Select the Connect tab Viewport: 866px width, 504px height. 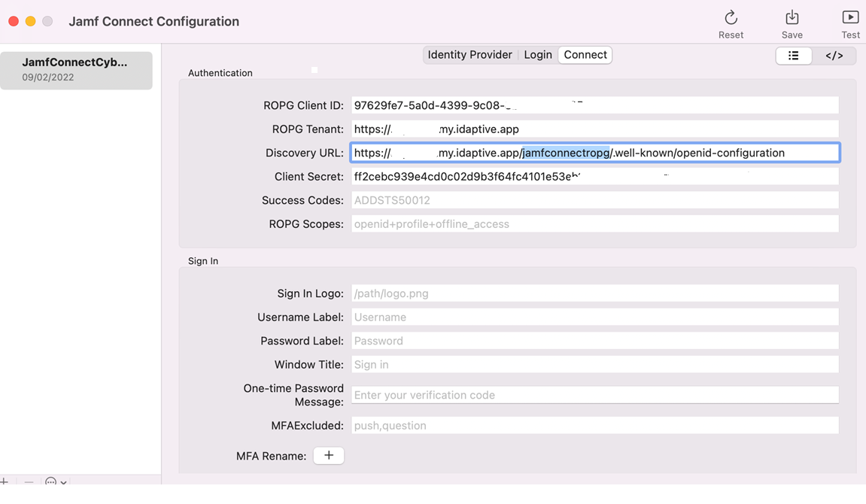click(x=585, y=54)
